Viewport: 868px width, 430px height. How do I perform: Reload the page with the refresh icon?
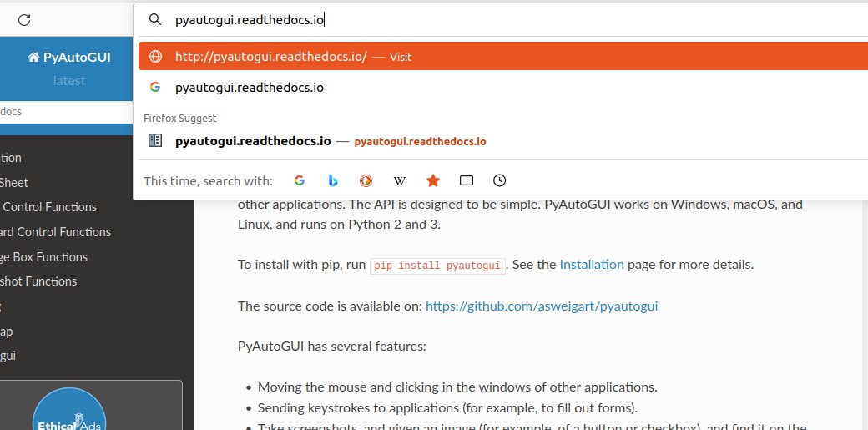point(24,20)
